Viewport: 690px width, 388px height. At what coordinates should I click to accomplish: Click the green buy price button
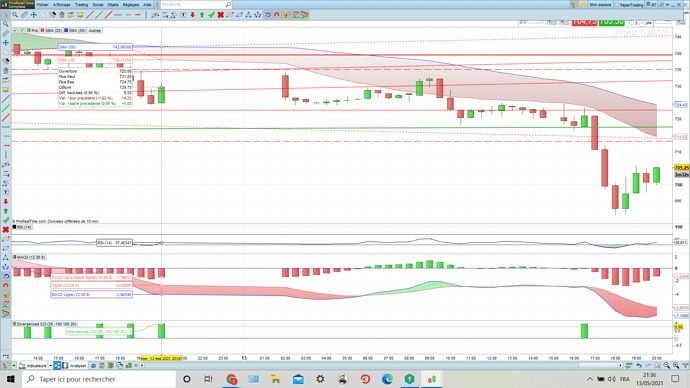click(611, 22)
